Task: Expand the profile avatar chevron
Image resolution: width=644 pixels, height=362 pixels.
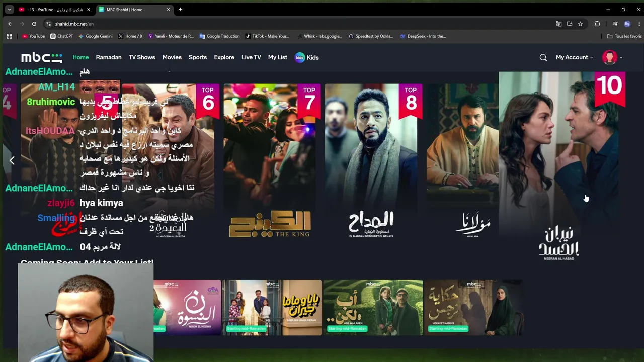Action: point(621,58)
